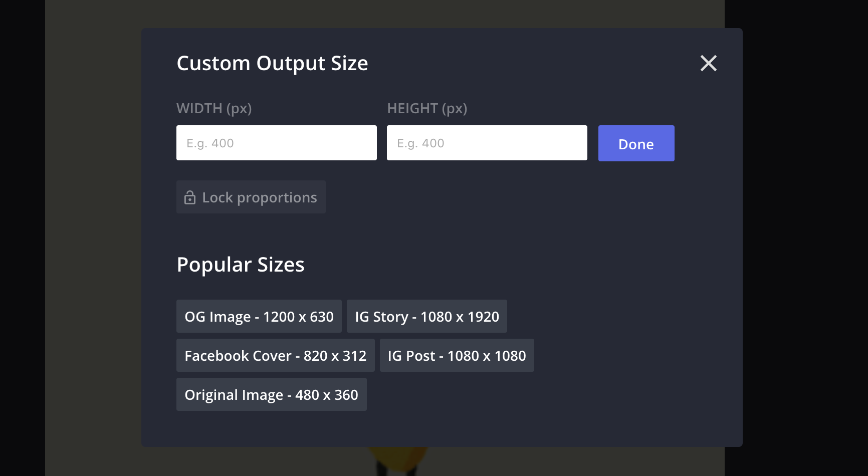Click dimmed canvas left of the dialog

(93, 238)
